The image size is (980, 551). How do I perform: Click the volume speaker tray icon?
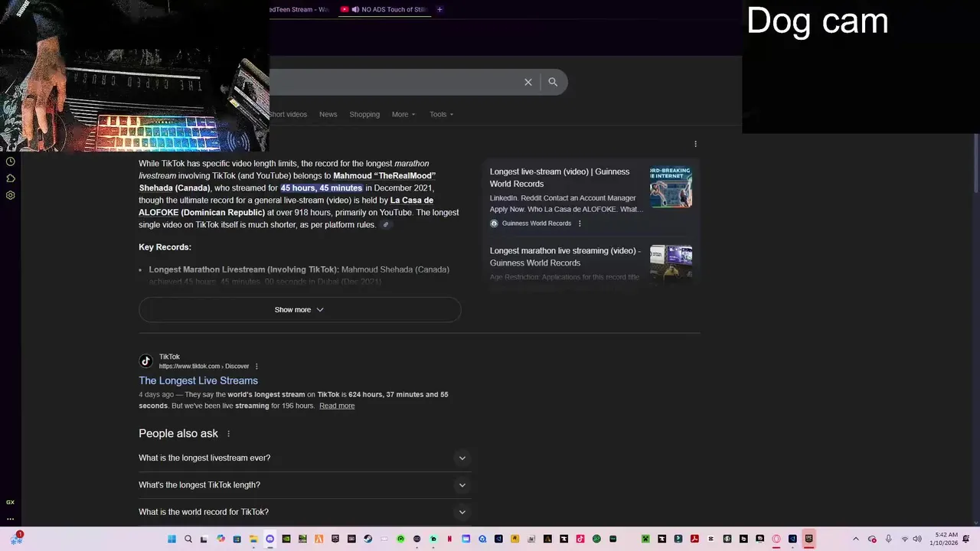(x=919, y=539)
